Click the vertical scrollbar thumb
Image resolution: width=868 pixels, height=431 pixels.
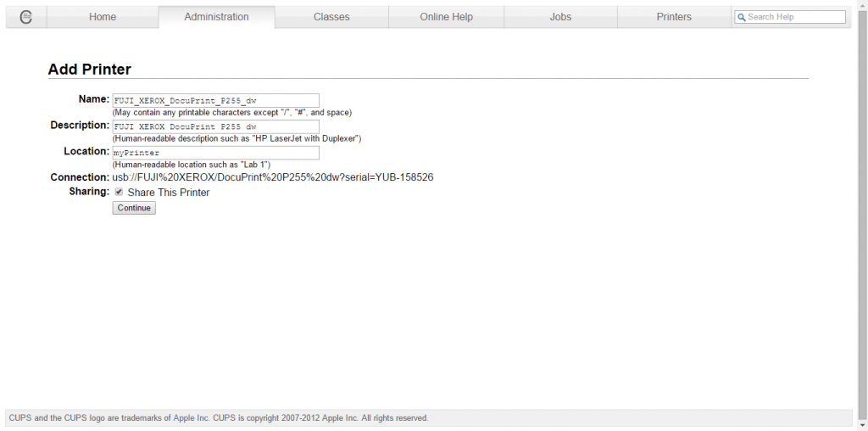pos(862,204)
